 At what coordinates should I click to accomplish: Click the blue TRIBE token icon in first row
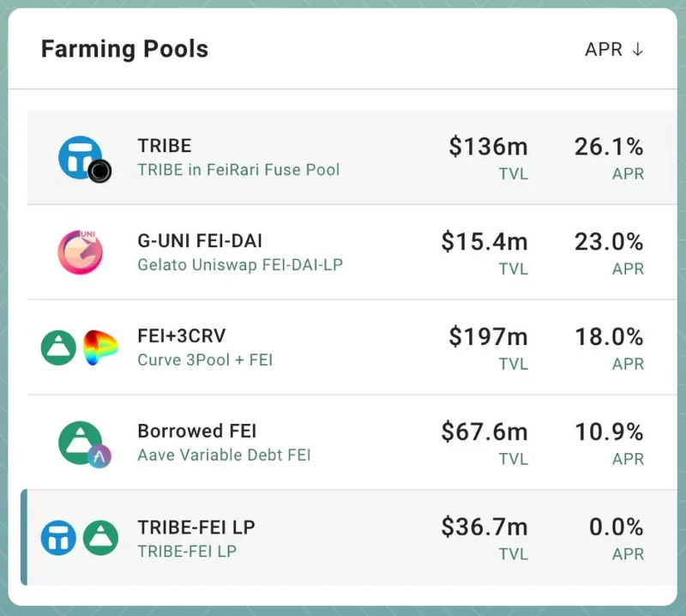click(x=80, y=157)
